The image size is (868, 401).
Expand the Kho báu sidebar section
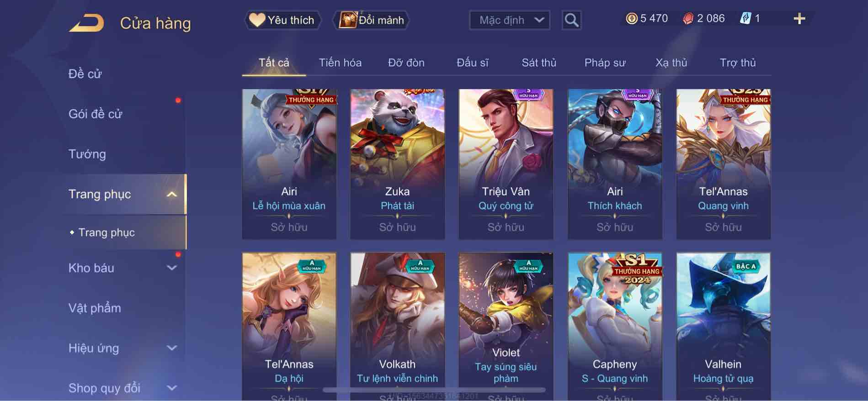[171, 268]
